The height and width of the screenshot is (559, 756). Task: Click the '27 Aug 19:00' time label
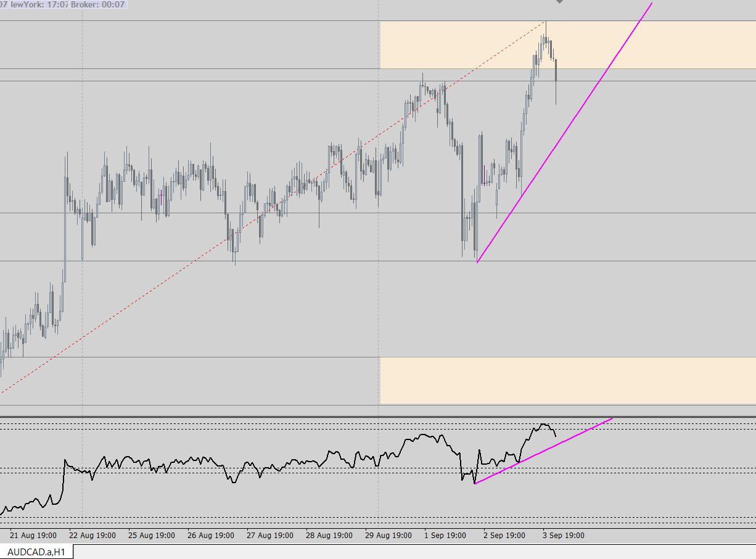(269, 535)
